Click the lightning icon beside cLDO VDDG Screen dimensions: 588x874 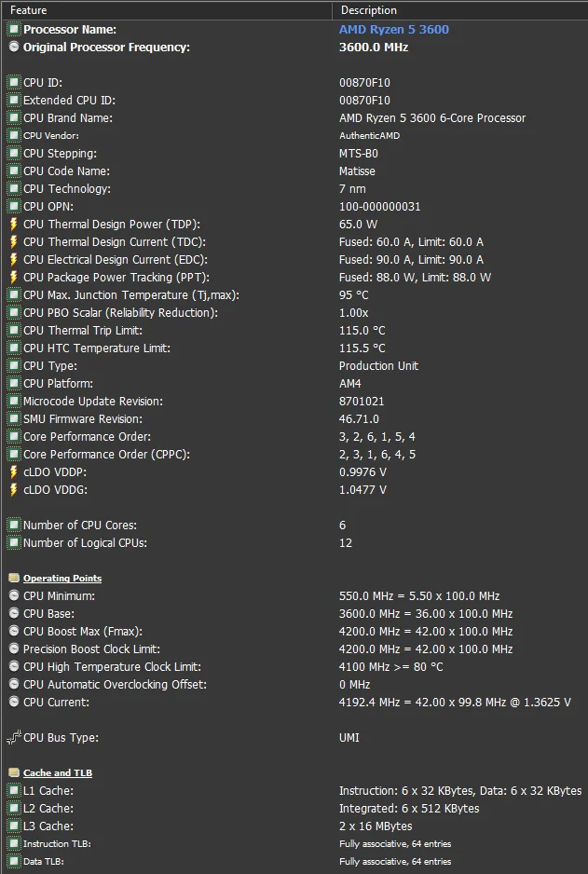14,490
